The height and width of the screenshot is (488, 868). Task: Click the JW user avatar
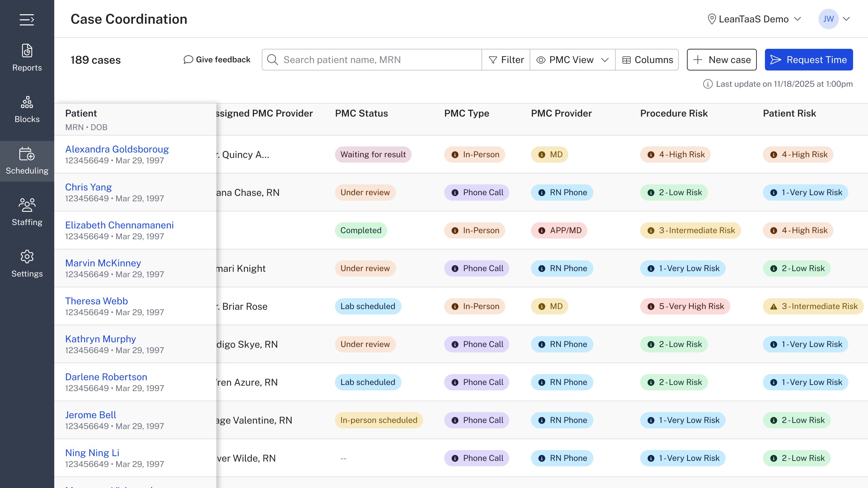(x=828, y=19)
